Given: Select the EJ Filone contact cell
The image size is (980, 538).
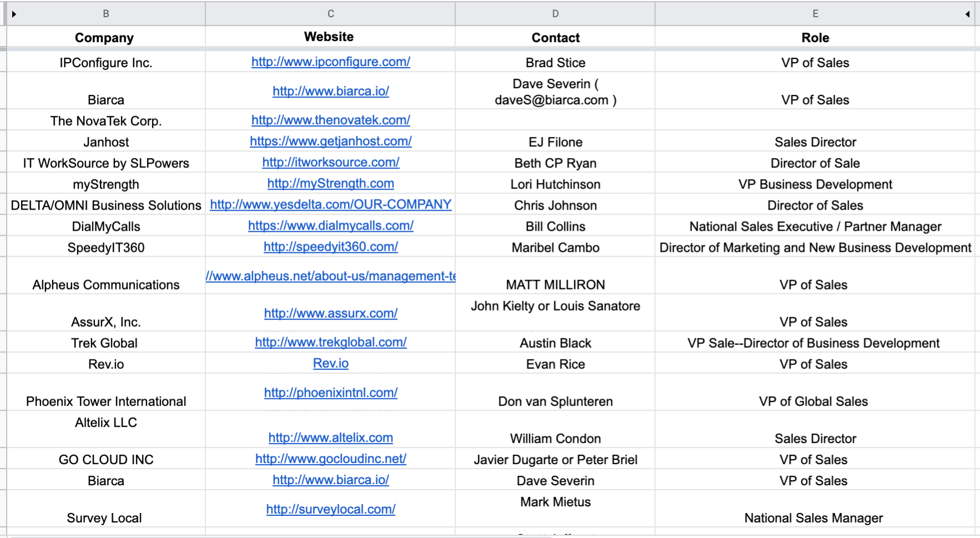Looking at the screenshot, I should pos(555,141).
